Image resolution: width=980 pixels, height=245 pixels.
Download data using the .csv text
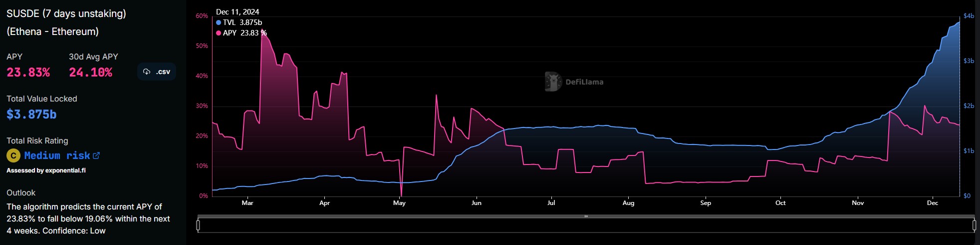pyautogui.click(x=163, y=72)
